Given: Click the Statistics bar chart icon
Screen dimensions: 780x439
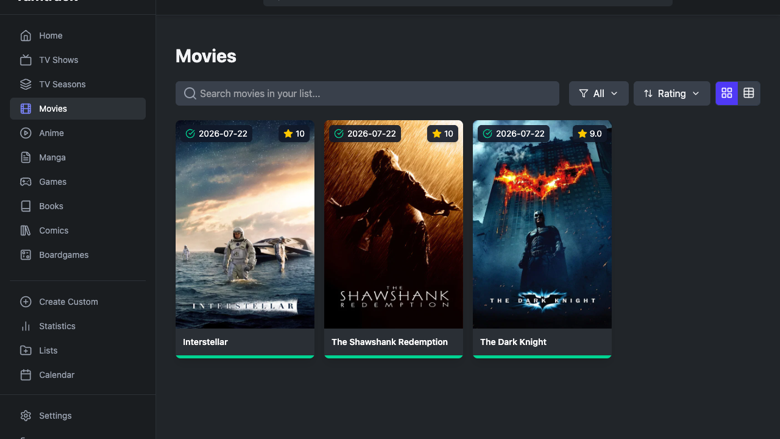Looking at the screenshot, I should [x=25, y=326].
